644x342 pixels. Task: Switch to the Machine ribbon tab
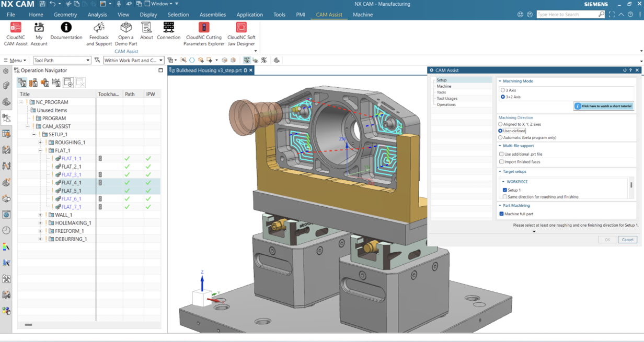[363, 15]
